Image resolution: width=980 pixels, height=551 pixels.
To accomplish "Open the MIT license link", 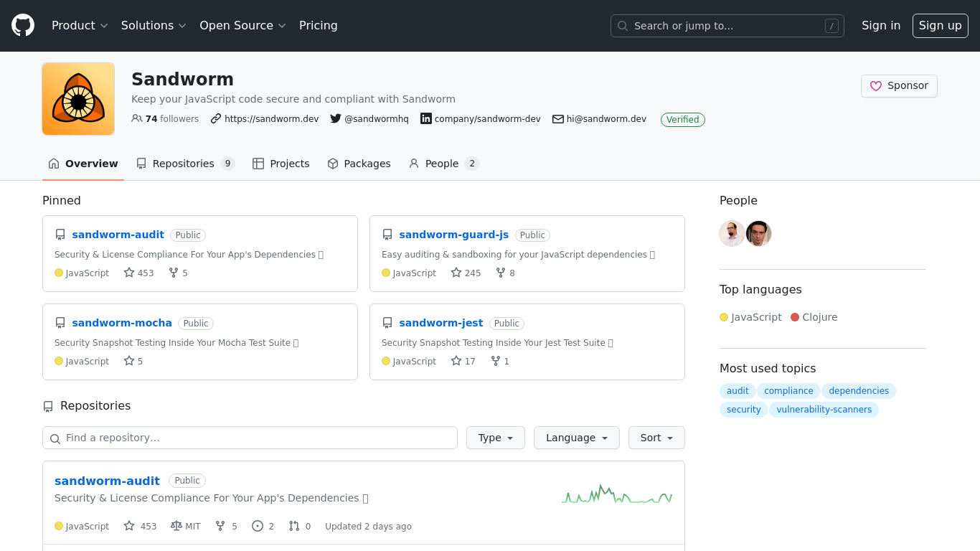I will (x=186, y=526).
